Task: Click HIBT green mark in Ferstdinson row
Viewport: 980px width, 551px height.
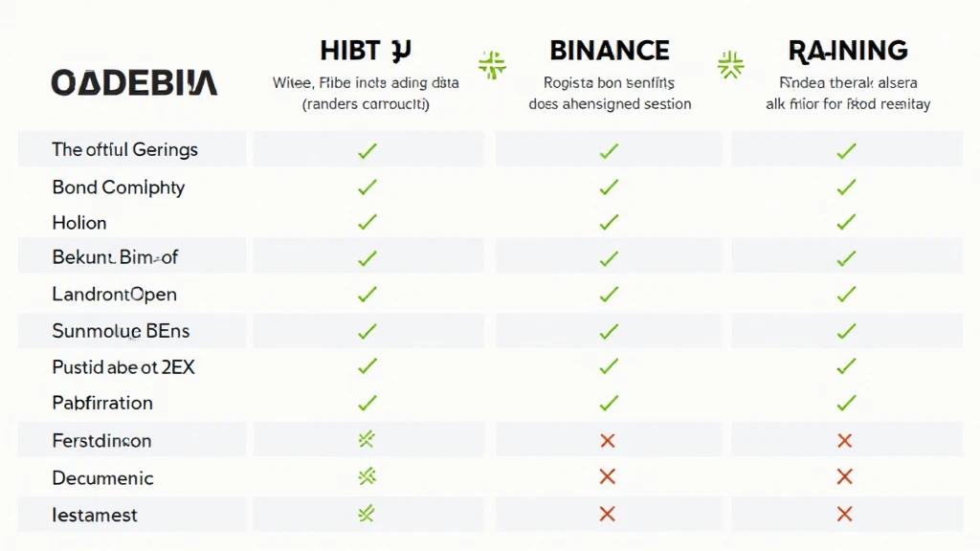Action: tap(367, 440)
